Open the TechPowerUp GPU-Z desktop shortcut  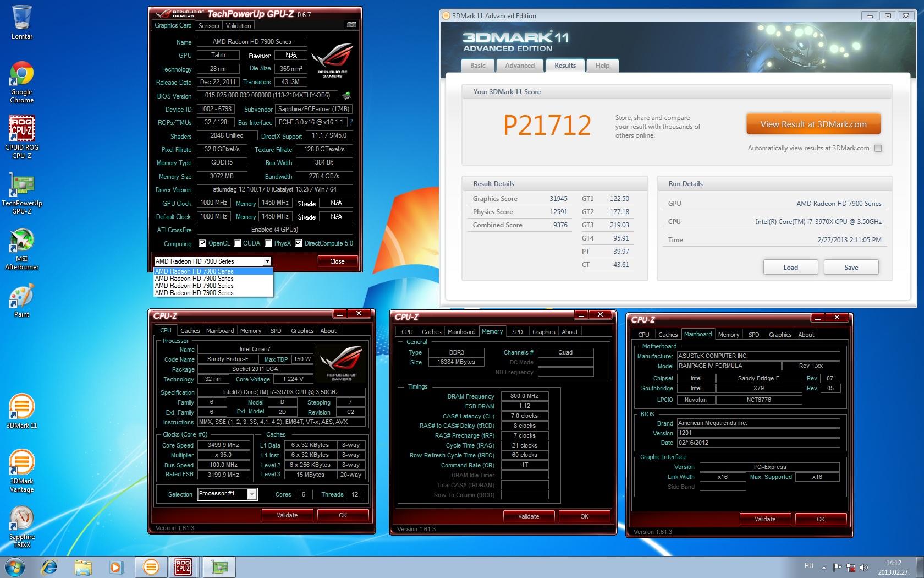[22, 193]
